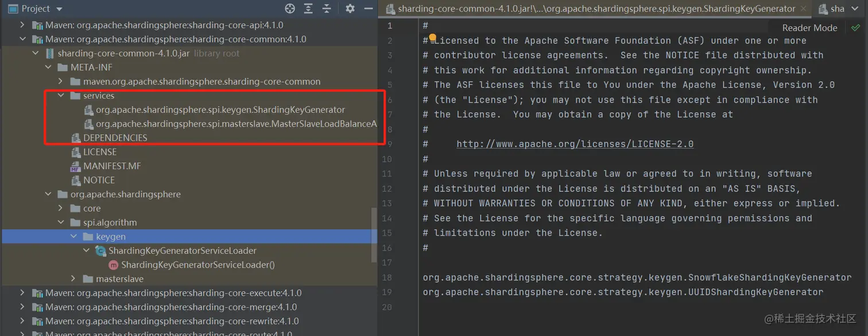The height and width of the screenshot is (336, 868).
Task: Select ShardingKeyGeneratorServiceLoader() constructor
Action: pos(198,265)
